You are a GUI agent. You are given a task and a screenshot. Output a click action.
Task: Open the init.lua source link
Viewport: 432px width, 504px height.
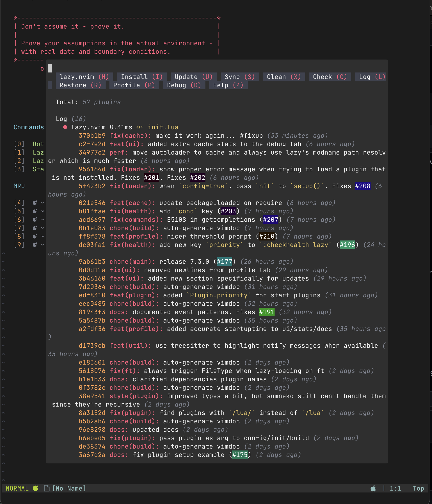[x=163, y=127]
